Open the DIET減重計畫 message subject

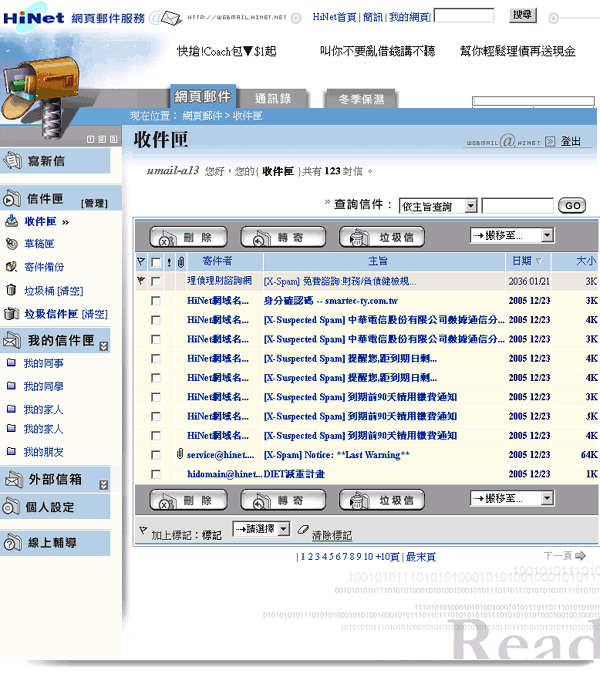[x=294, y=474]
